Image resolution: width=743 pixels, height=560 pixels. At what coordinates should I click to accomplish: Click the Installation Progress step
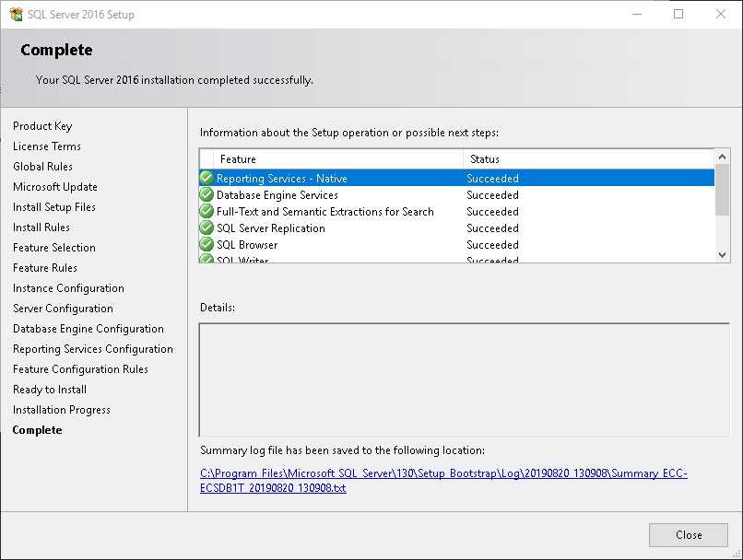click(x=62, y=410)
